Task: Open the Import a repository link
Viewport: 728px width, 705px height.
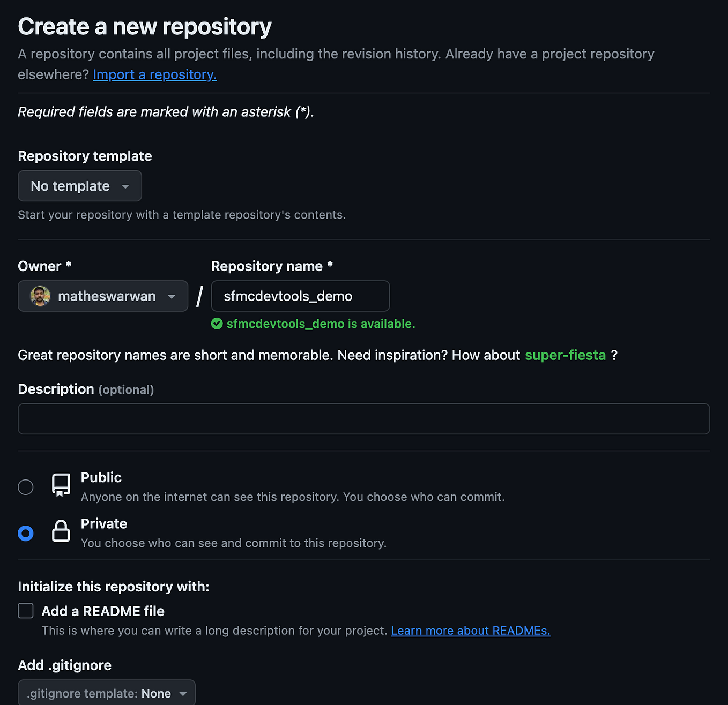Action: click(154, 74)
